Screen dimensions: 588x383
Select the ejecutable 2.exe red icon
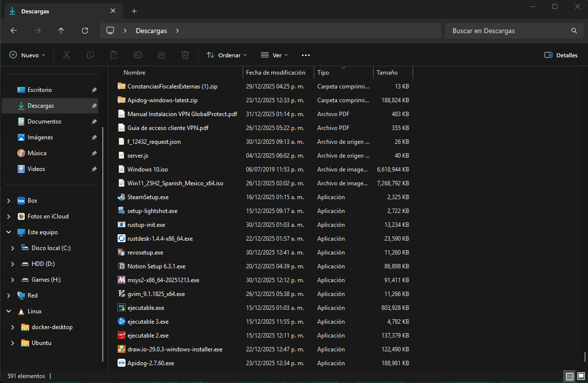coord(121,336)
